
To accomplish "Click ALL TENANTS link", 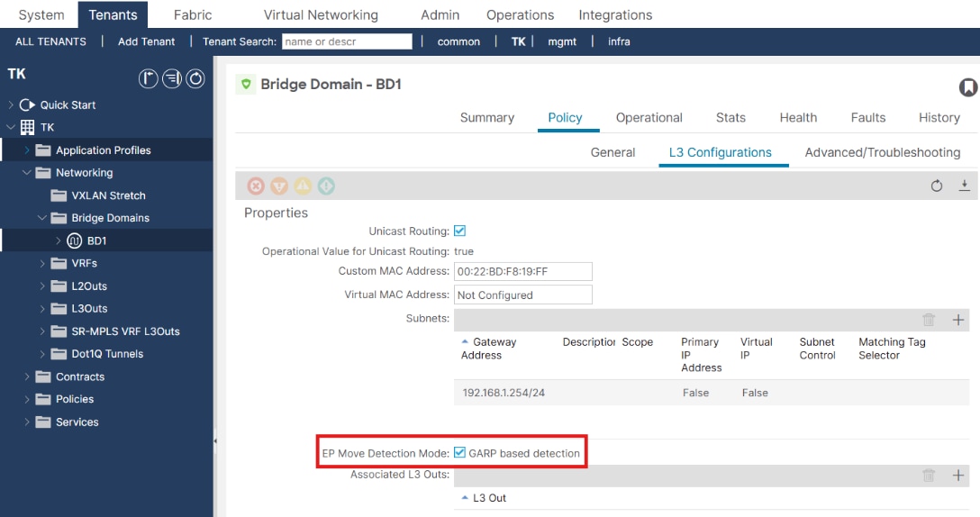I will pyautogui.click(x=50, y=42).
